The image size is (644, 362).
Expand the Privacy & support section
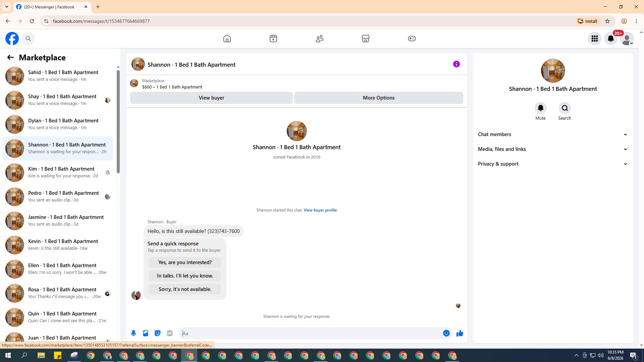pyautogui.click(x=553, y=164)
